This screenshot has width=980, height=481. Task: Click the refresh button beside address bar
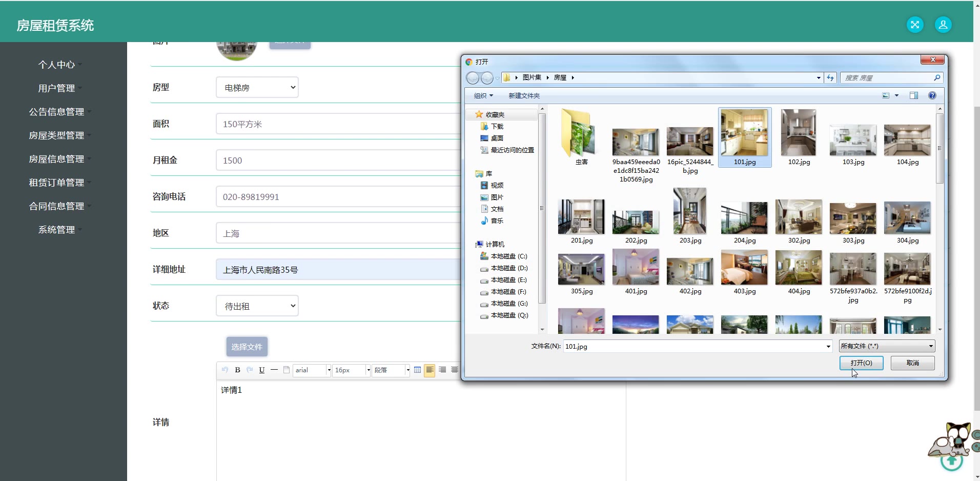pos(830,78)
